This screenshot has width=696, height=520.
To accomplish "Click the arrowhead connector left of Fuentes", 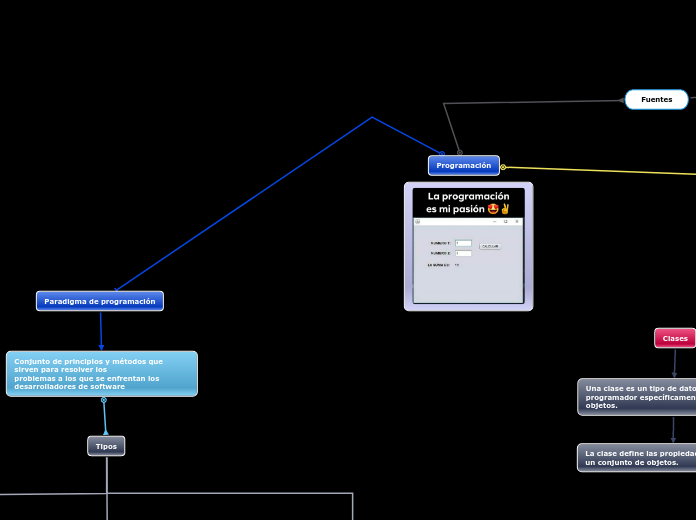I will [x=622, y=100].
